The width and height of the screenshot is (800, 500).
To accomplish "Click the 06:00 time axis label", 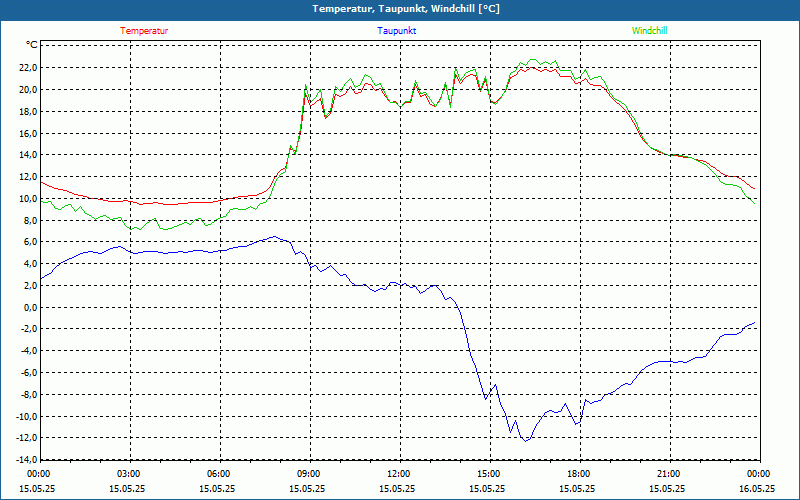I will [218, 474].
